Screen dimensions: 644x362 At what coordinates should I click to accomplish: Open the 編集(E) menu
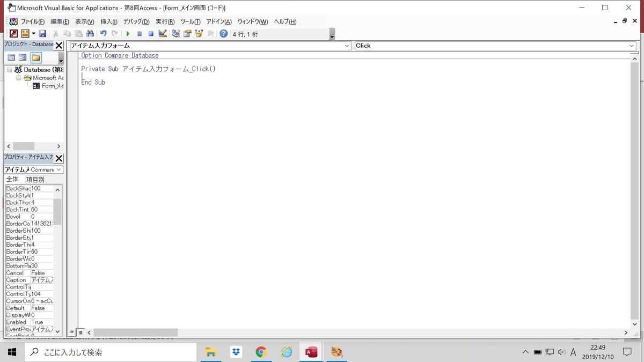[x=60, y=21]
